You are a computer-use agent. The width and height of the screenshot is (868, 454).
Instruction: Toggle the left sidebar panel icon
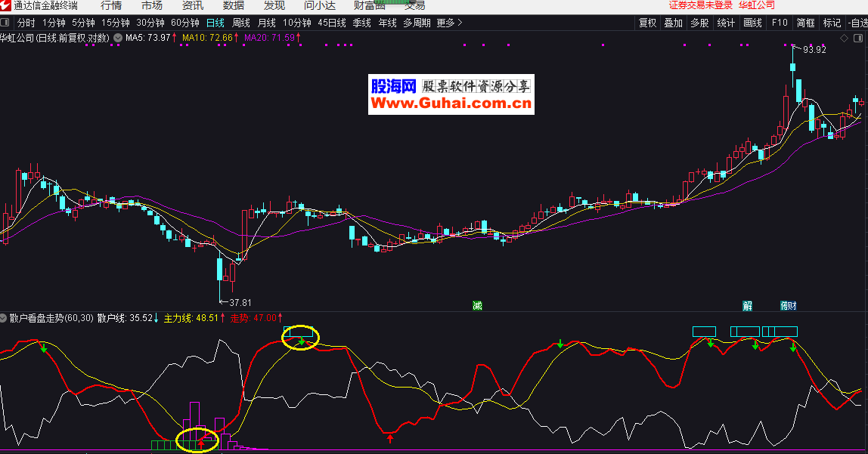click(7, 23)
